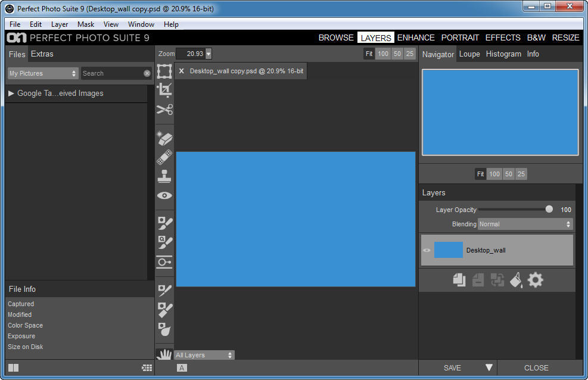This screenshot has height=380, width=588.
Task: Click the SAVE button
Action: click(x=452, y=368)
